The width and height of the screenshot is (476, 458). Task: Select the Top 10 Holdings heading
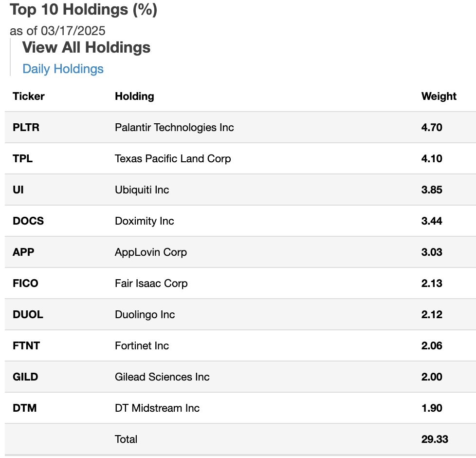point(83,9)
